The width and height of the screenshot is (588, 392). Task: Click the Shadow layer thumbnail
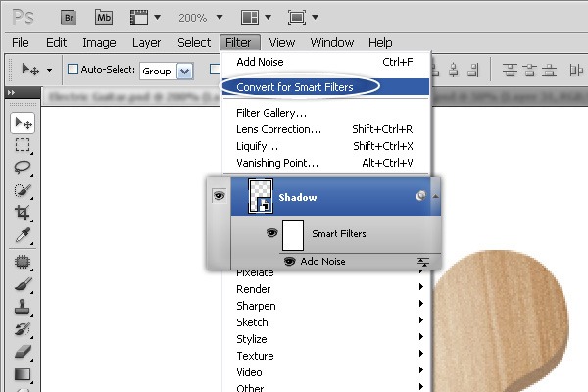pos(261,196)
